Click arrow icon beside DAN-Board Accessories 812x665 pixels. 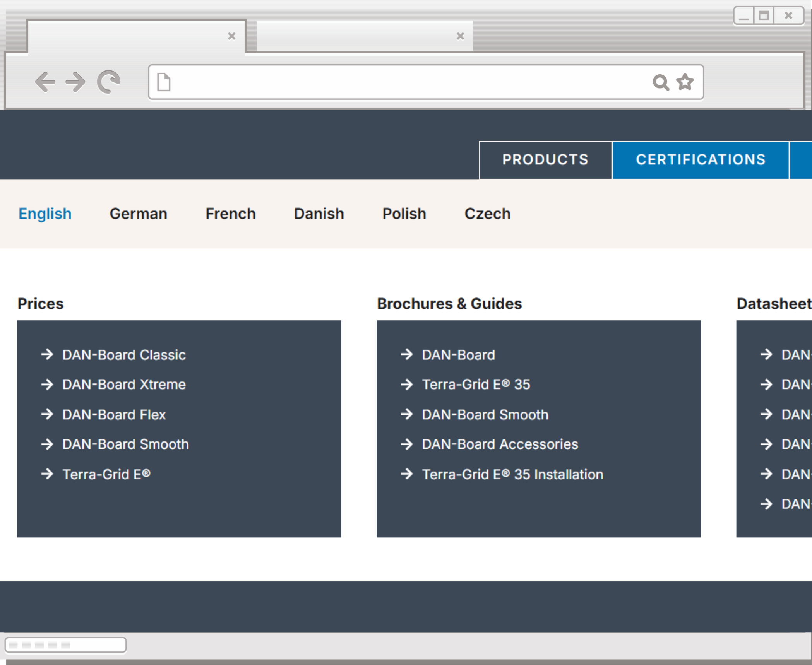click(x=407, y=444)
